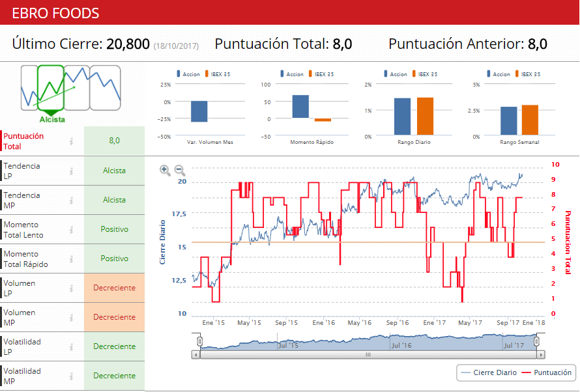This screenshot has height=392, width=580.
Task: Click the Momento Rápido chart title
Action: [312, 142]
